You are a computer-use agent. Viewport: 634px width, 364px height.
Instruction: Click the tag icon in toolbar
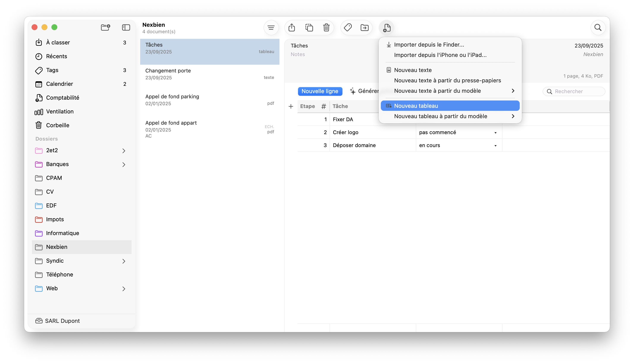click(x=348, y=28)
